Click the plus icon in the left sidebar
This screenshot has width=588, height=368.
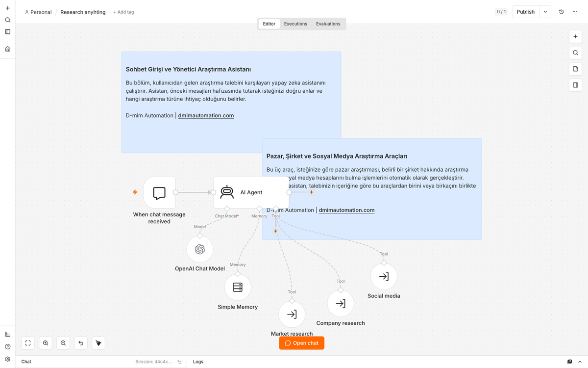pyautogui.click(x=7, y=8)
